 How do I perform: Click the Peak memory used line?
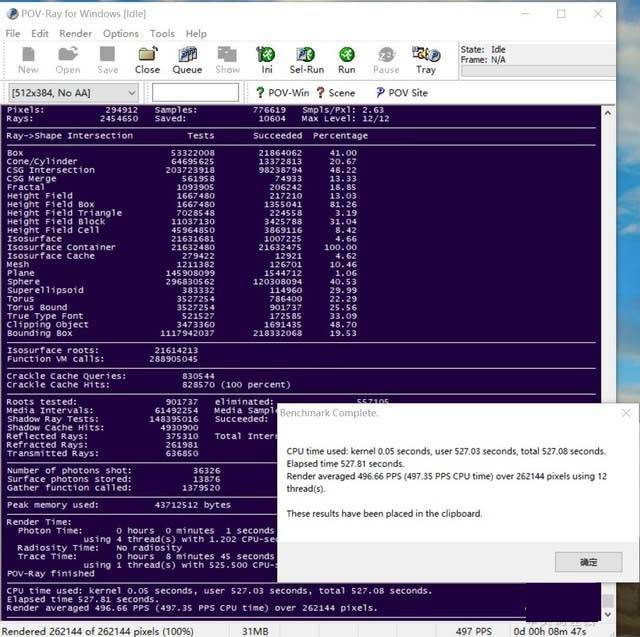[x=118, y=505]
